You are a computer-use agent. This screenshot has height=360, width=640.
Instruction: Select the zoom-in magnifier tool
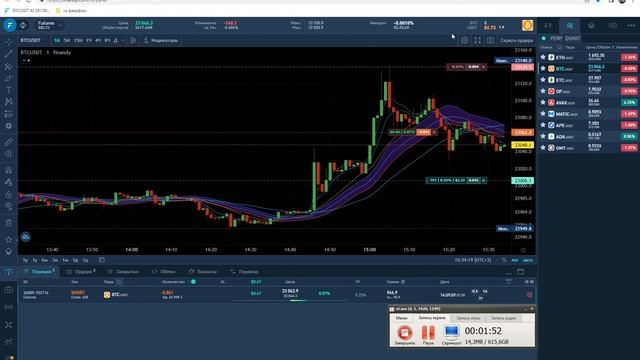9,154
